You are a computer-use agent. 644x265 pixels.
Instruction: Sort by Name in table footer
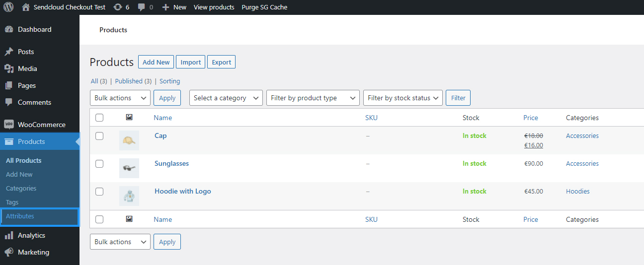(x=163, y=219)
